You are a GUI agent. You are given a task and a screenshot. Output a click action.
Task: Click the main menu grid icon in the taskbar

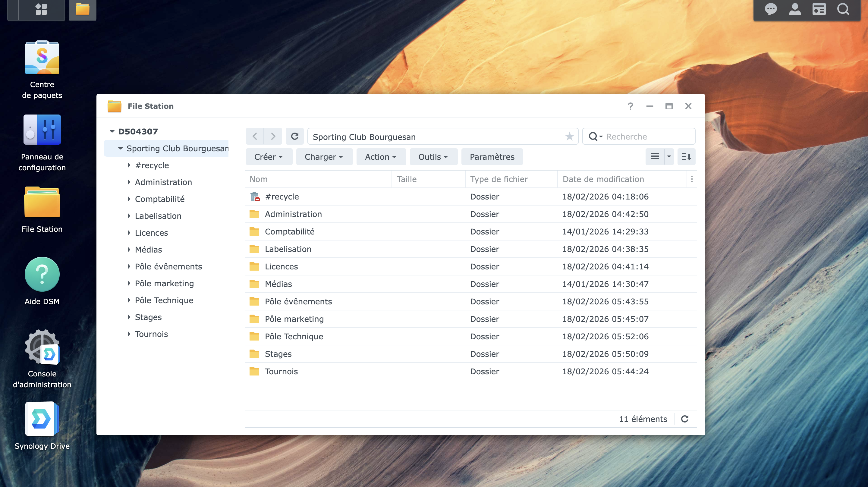(41, 9)
